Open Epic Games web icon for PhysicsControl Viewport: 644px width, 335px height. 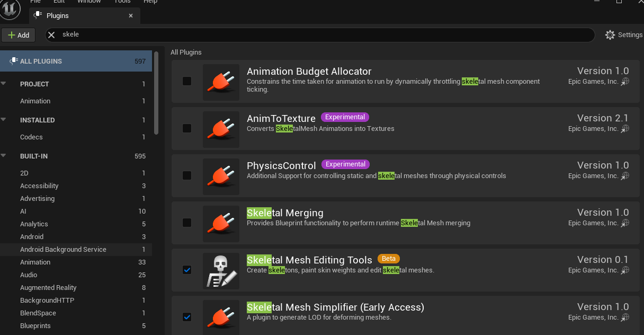(625, 176)
